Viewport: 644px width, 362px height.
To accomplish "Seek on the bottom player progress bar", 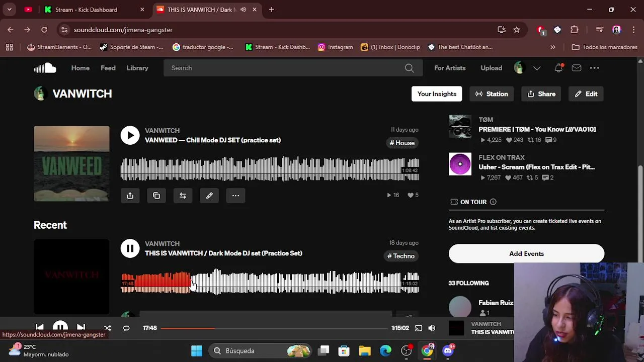I will pos(274,328).
